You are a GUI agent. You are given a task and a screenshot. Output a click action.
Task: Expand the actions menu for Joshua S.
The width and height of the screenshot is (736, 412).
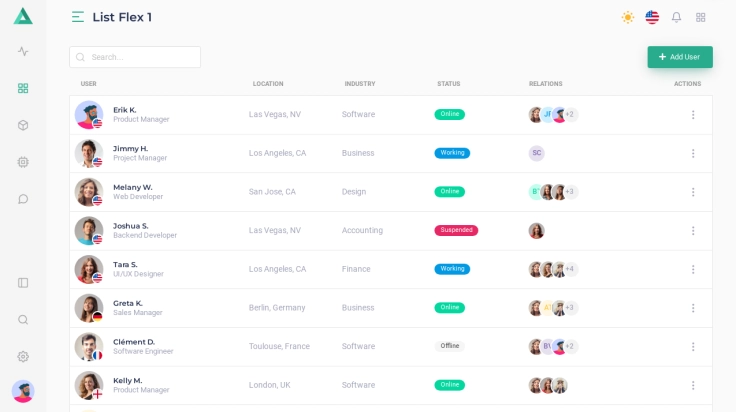pos(693,231)
